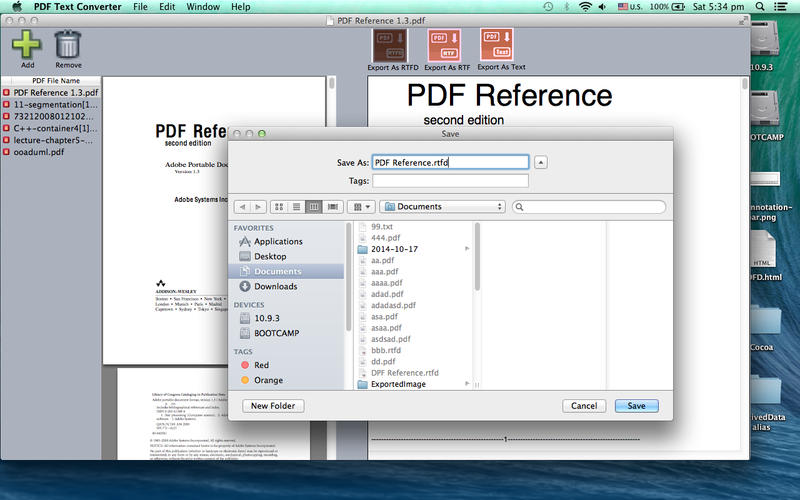800x500 pixels.
Task: Open the item arrangement dropdown
Action: tap(361, 207)
